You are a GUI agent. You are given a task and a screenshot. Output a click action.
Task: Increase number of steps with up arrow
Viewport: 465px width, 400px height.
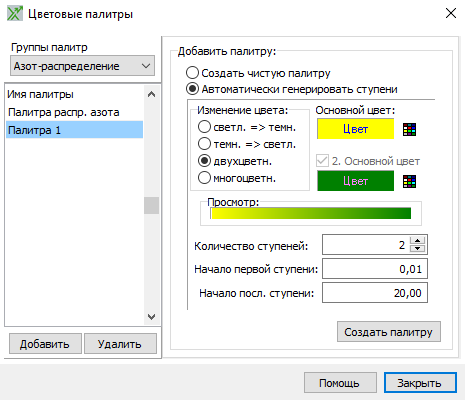417,241
